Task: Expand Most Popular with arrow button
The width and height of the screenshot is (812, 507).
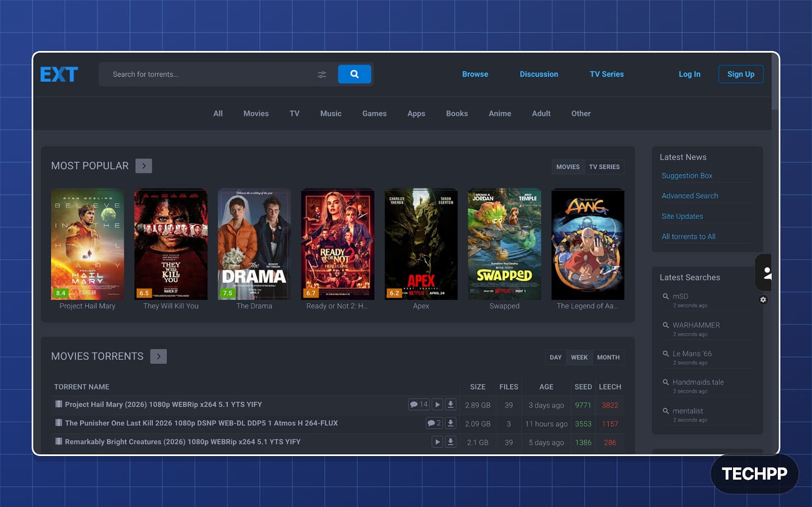Action: point(144,166)
